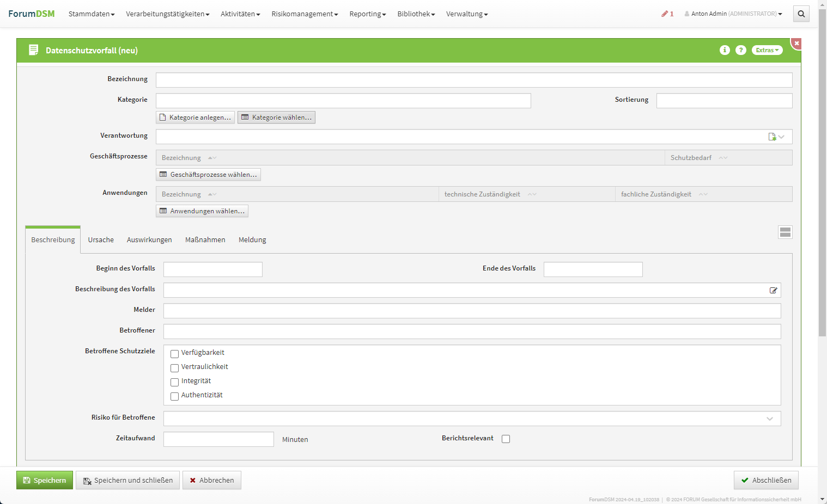Close the Datenschutzvorfall form with red X
Viewport: 827px width, 504px height.
796,43
